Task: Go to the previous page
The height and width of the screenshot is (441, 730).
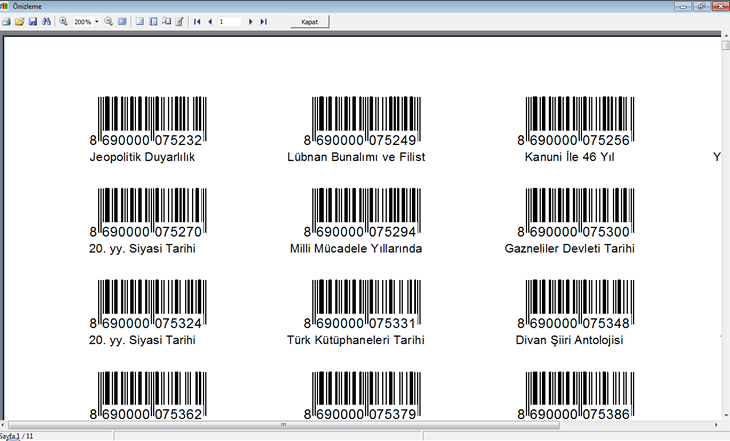Action: point(210,21)
